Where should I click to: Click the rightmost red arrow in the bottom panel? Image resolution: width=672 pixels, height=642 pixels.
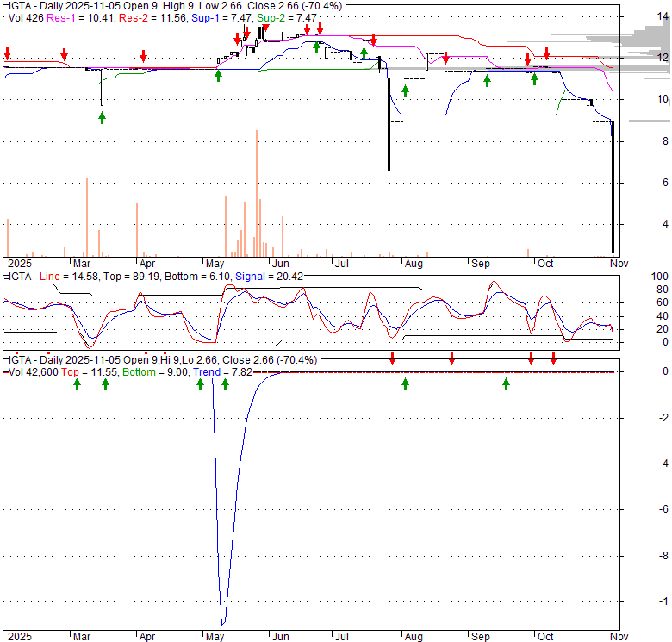coord(553,358)
